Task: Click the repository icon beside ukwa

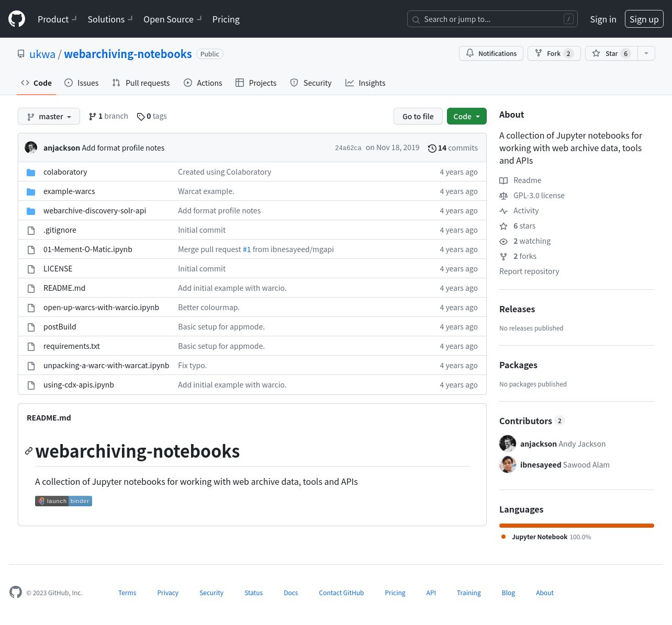Action: 21,54
